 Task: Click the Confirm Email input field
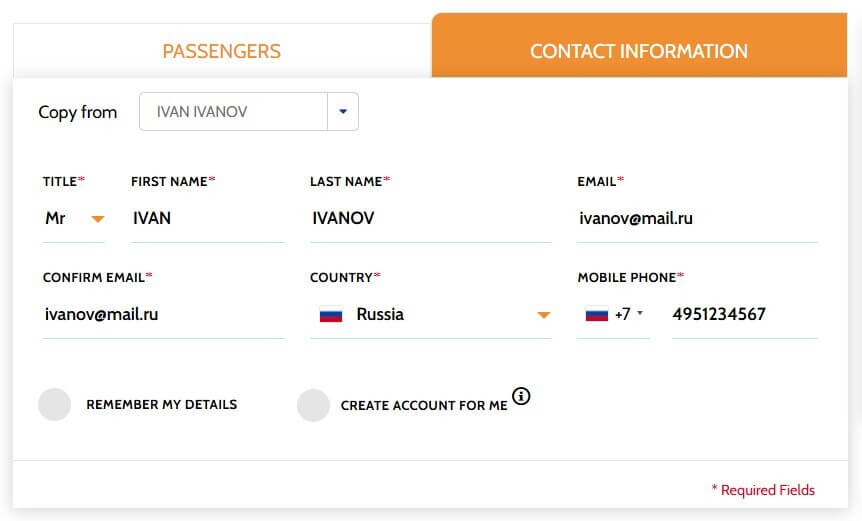[163, 315]
